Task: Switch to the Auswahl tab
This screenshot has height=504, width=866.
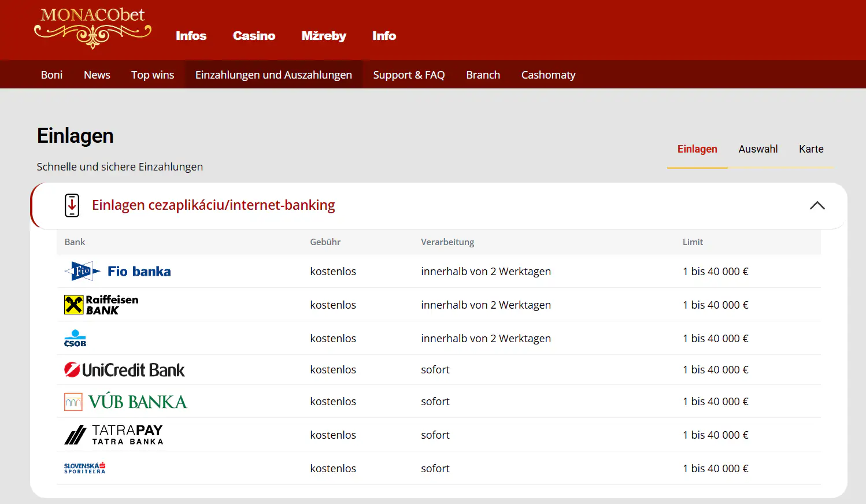Action: [758, 149]
